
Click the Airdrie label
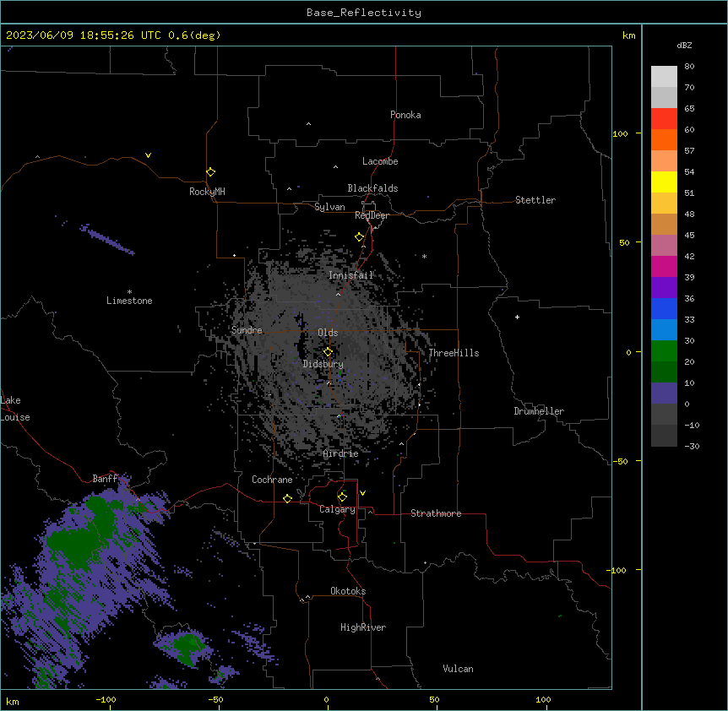click(x=341, y=453)
